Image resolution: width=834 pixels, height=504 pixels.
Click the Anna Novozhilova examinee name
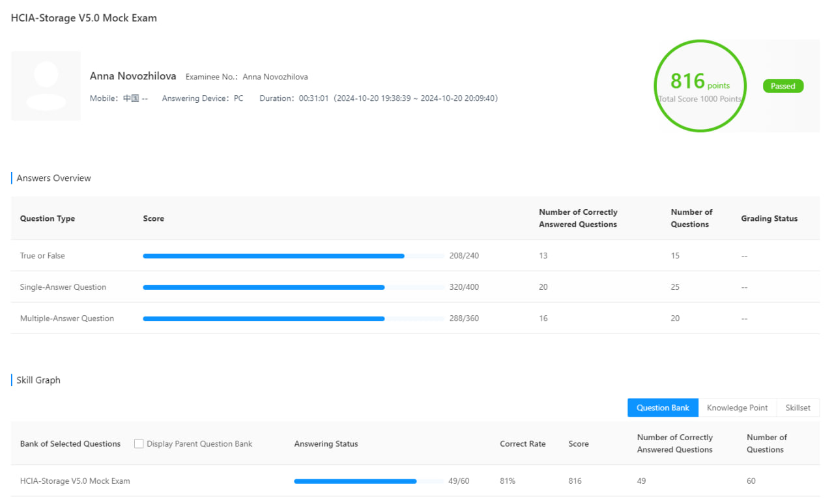click(133, 76)
